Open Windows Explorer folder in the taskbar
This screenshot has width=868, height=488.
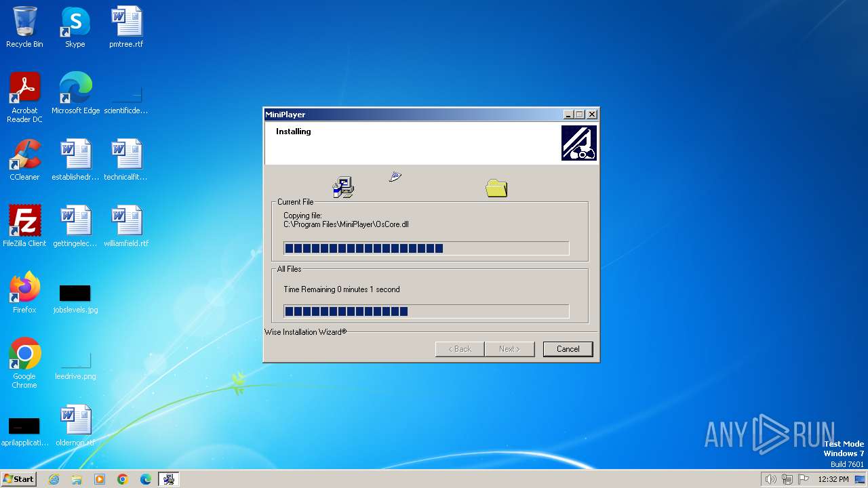[x=77, y=479]
